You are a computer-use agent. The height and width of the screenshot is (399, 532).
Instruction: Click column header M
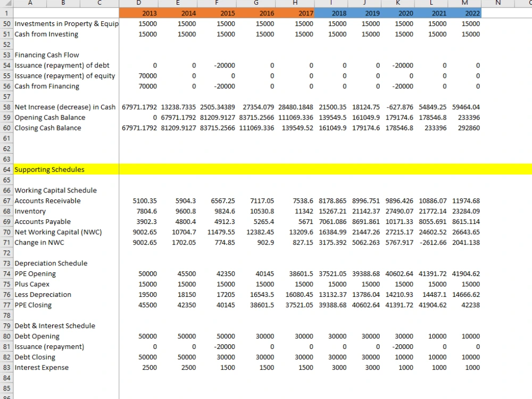click(464, 3)
